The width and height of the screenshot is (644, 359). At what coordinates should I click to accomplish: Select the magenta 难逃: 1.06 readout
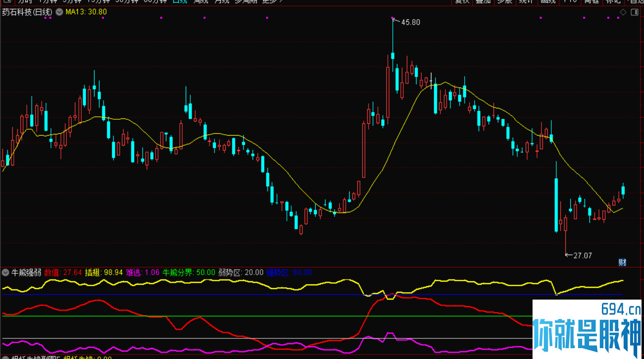click(x=143, y=272)
